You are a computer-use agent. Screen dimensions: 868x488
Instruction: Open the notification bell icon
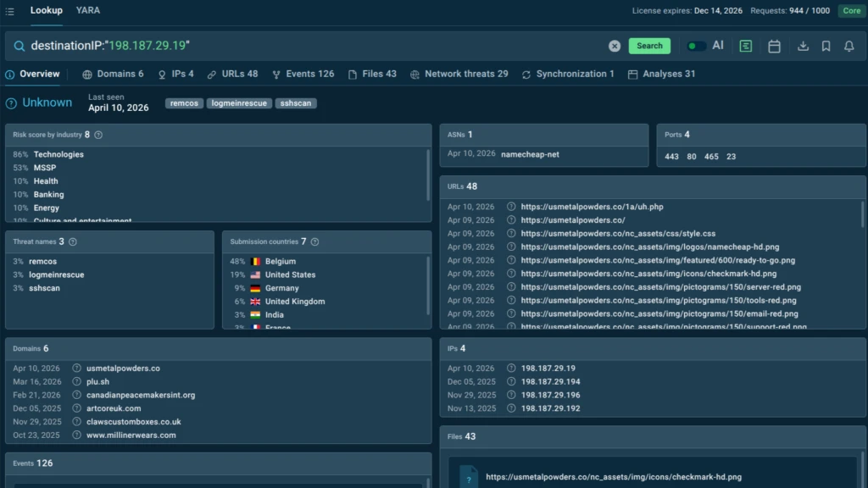(x=849, y=46)
